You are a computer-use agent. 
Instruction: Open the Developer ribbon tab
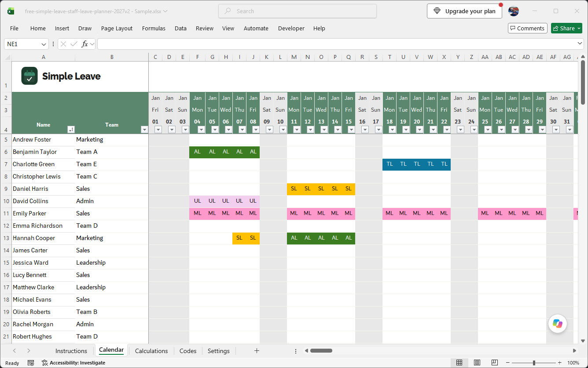click(x=291, y=28)
